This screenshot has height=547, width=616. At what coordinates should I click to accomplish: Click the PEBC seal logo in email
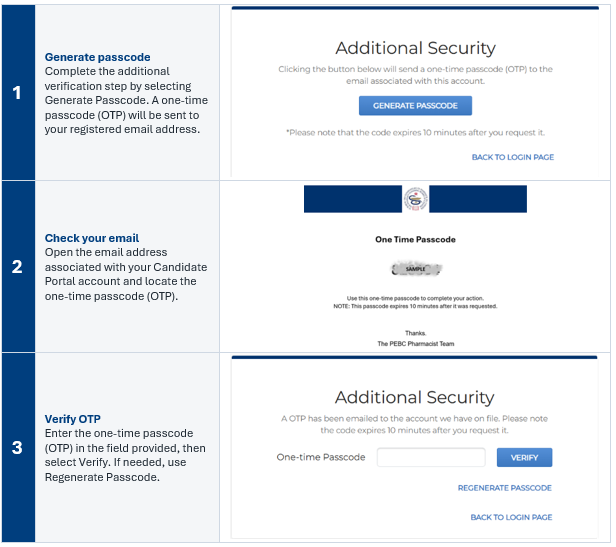click(x=415, y=199)
